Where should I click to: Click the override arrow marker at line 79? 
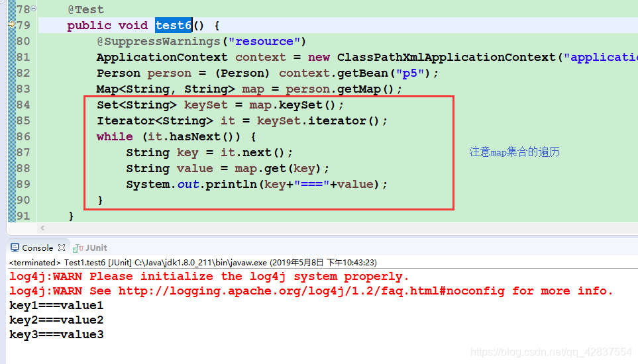pyautogui.click(x=11, y=24)
